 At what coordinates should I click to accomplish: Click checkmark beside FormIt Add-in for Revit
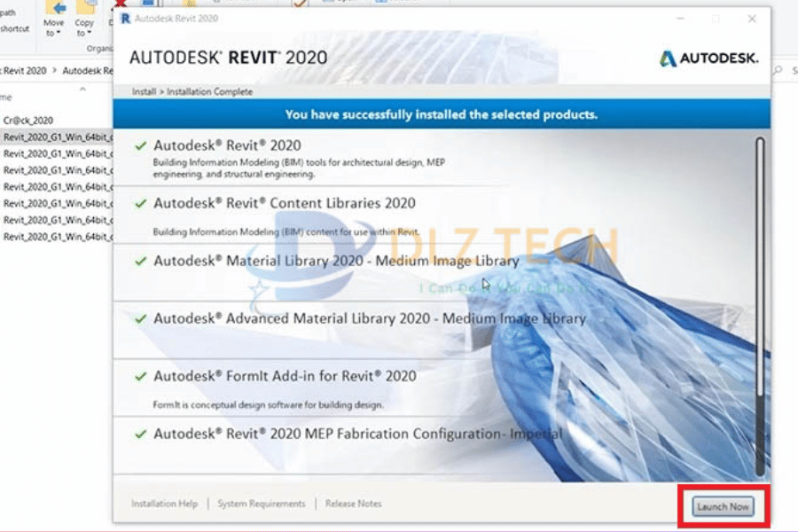140,376
